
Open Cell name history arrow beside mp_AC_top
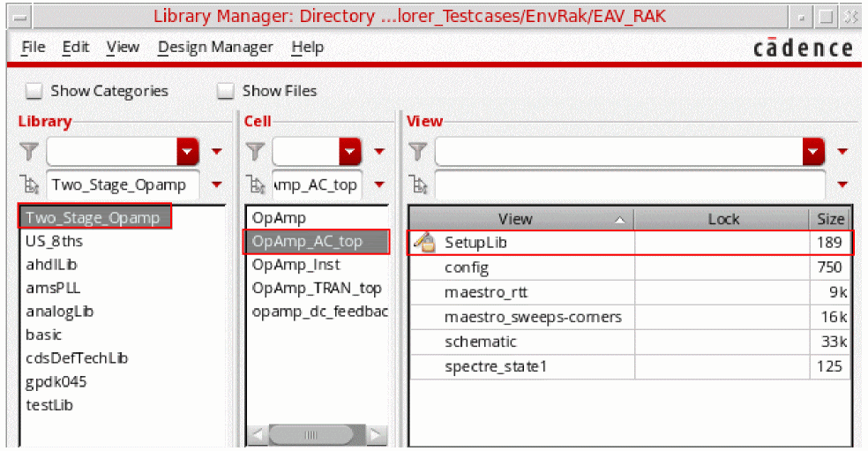click(x=379, y=184)
